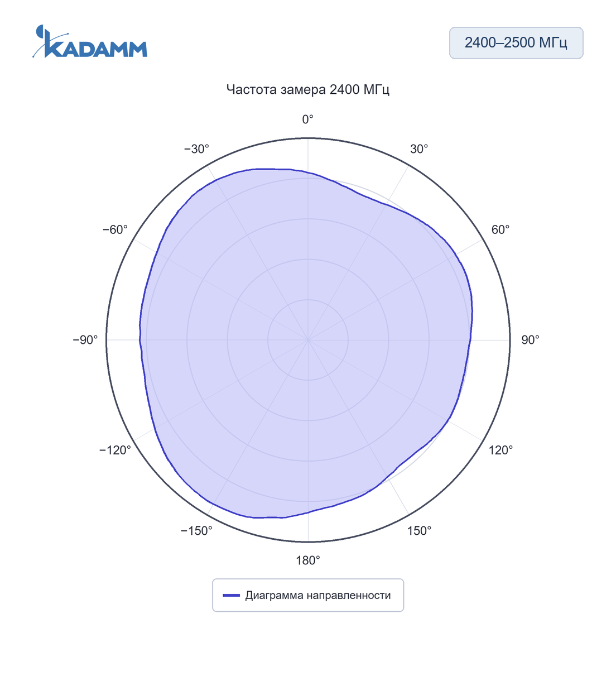Click the 180° angle label
Viewport: 616px width, 676px height.
point(308,560)
